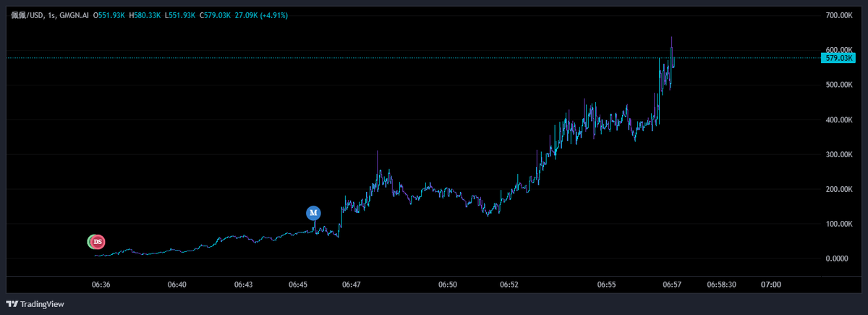Click the 500.00K price axis label

coord(838,85)
